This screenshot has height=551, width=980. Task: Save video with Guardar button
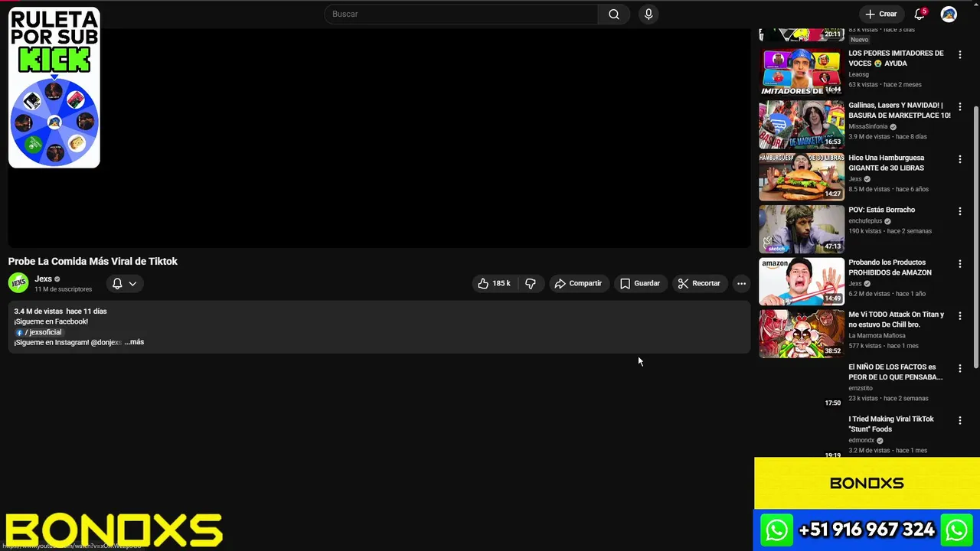(640, 283)
